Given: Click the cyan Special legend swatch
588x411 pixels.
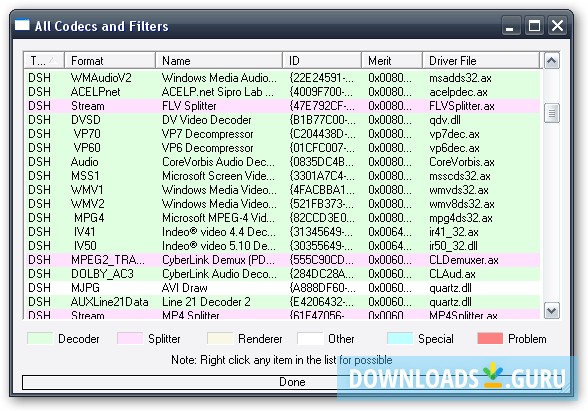Looking at the screenshot, I should click(400, 338).
